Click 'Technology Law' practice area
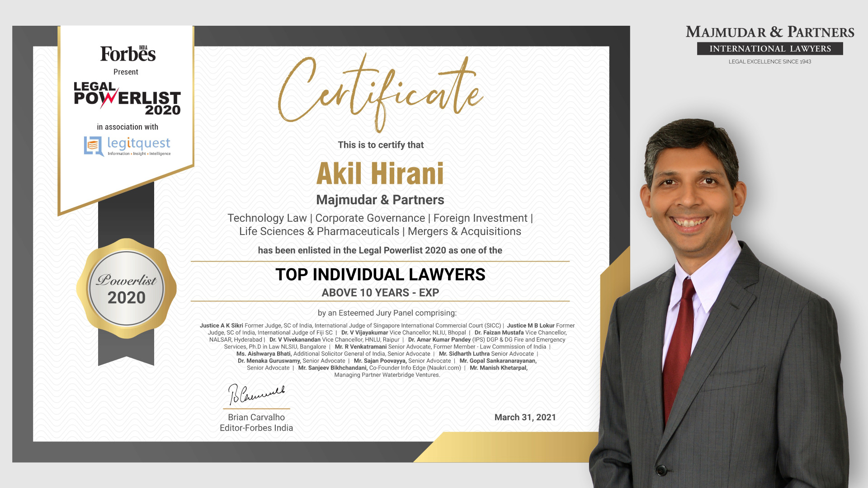Image resolution: width=868 pixels, height=488 pixels. point(267,218)
